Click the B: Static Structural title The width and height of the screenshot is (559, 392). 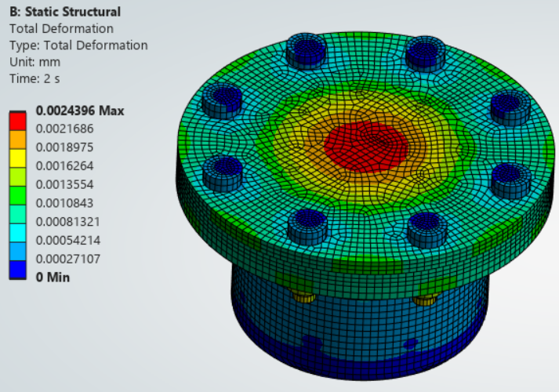tap(65, 12)
